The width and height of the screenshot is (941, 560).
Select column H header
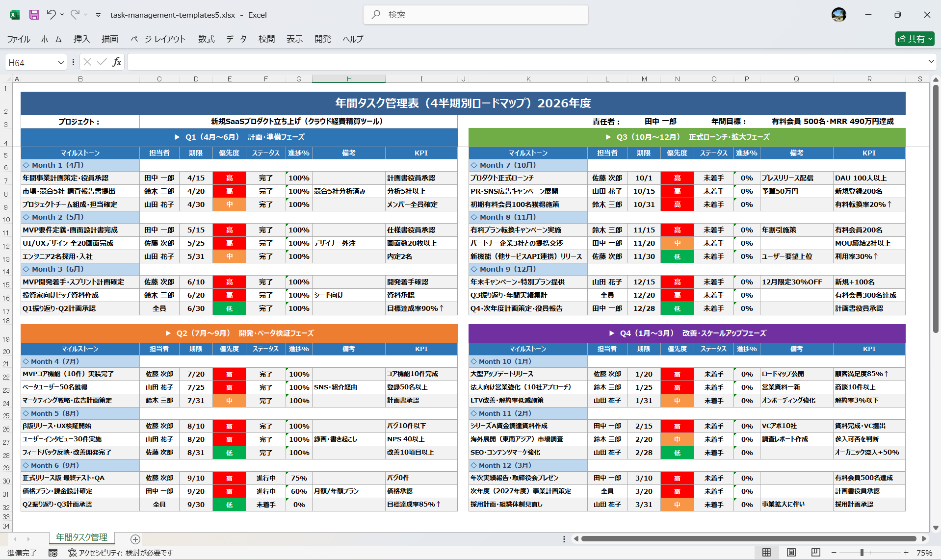pyautogui.click(x=349, y=78)
